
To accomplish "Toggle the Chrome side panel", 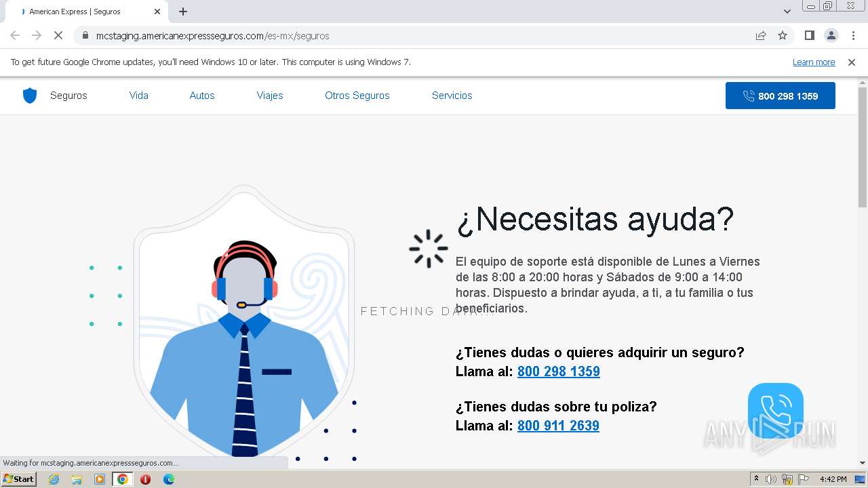I will (x=810, y=35).
